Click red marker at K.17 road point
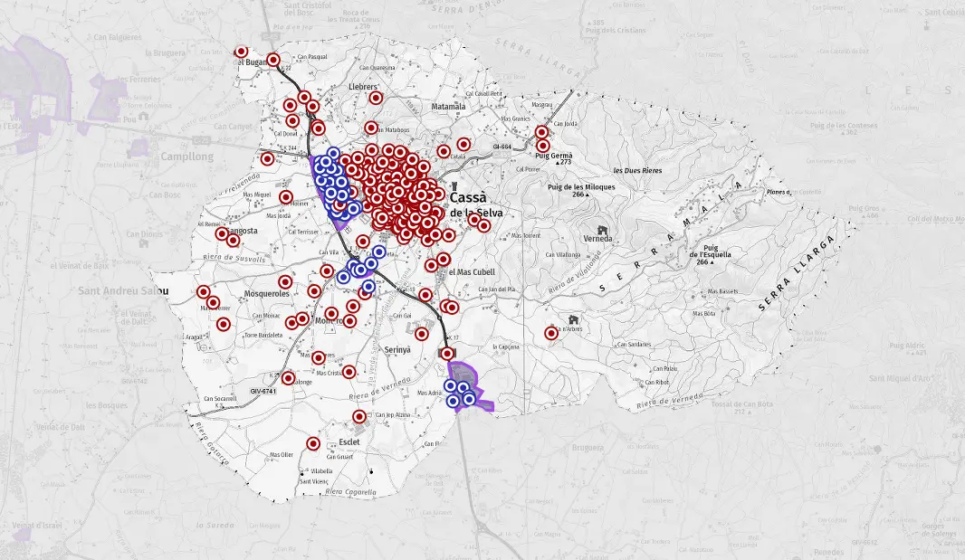The height and width of the screenshot is (560, 965). (447, 353)
